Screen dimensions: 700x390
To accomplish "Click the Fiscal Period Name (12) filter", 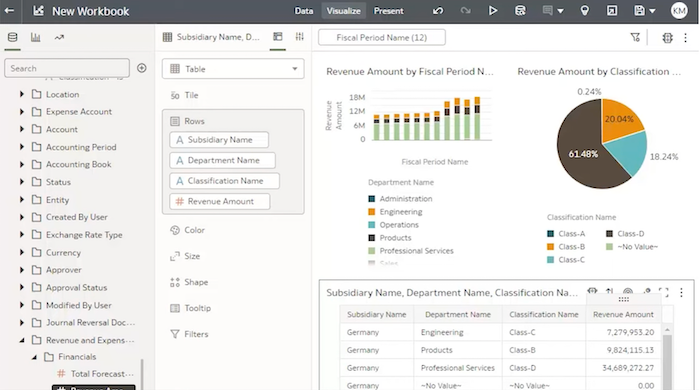I will [382, 37].
